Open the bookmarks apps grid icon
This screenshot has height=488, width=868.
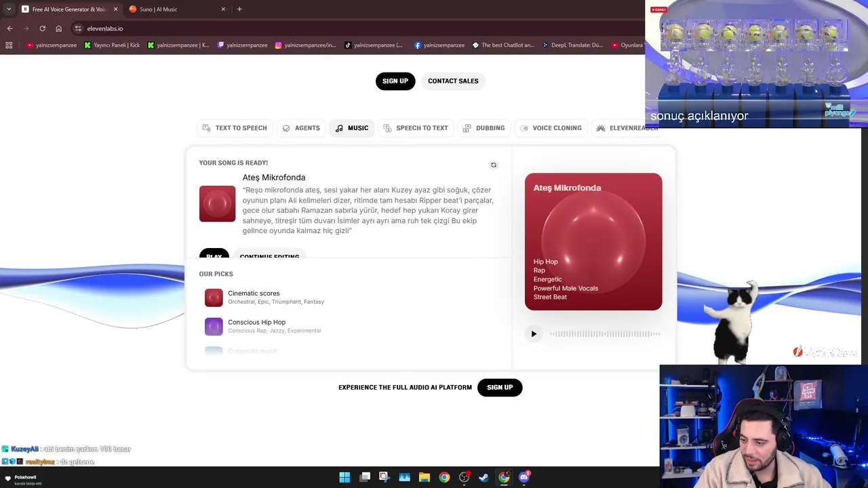coord(9,45)
